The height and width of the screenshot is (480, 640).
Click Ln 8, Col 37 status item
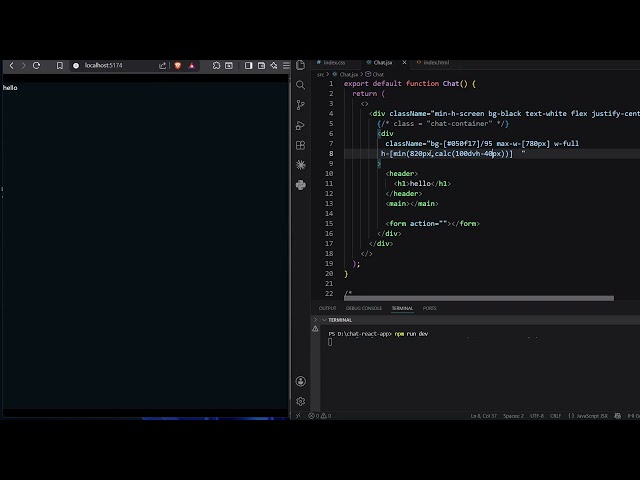pyautogui.click(x=484, y=416)
